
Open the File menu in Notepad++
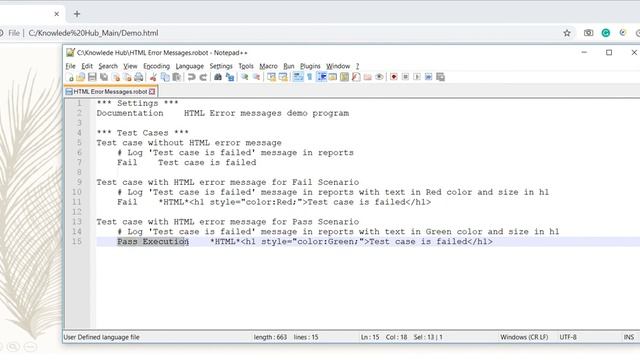[70, 66]
